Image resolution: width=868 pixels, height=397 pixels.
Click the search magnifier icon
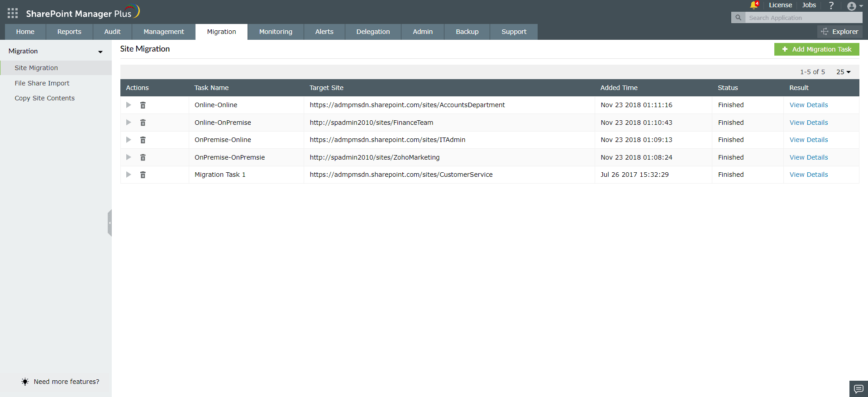coord(738,18)
